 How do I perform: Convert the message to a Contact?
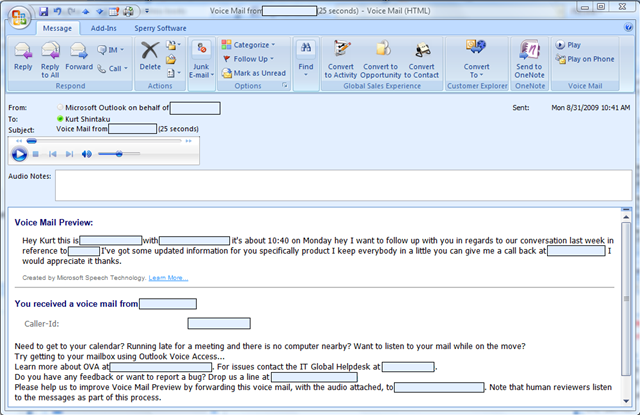coord(422,59)
